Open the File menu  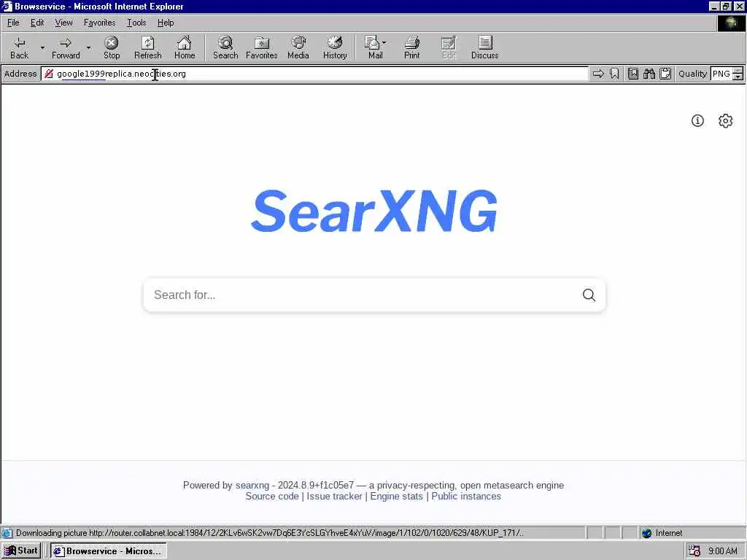[x=13, y=23]
